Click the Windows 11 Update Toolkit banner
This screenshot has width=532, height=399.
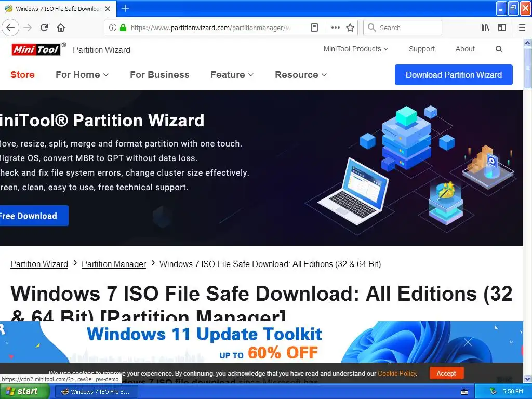tap(261, 342)
